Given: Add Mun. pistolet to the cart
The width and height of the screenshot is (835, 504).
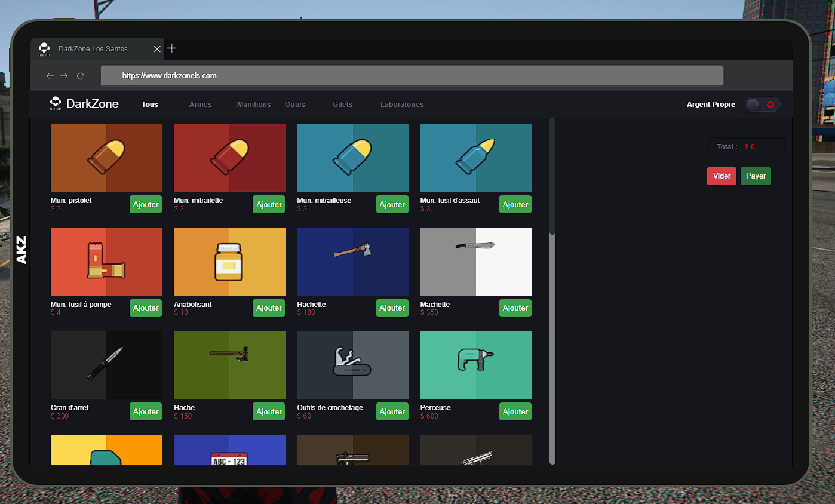Looking at the screenshot, I should click(x=146, y=204).
